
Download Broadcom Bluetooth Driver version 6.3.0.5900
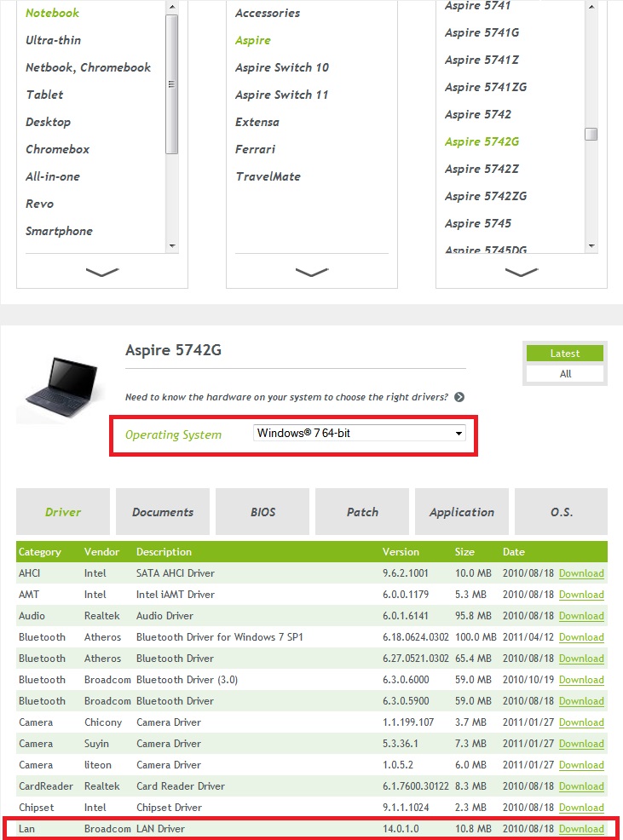pyautogui.click(x=581, y=701)
